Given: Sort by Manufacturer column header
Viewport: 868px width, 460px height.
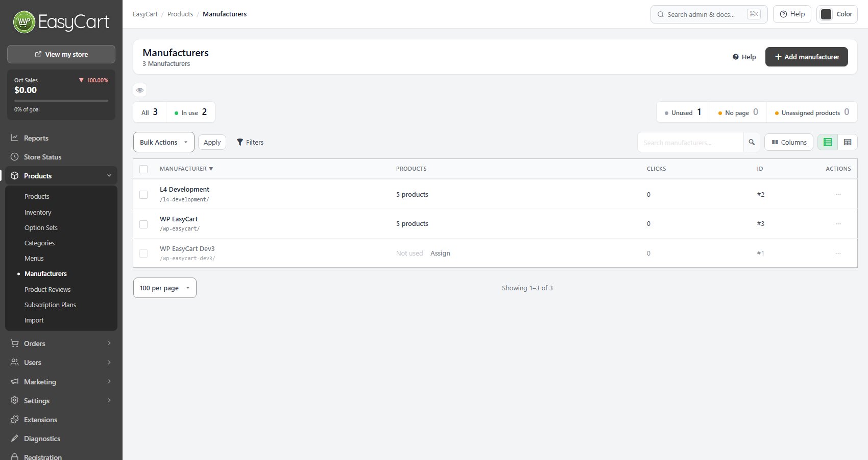Looking at the screenshot, I should pos(186,169).
